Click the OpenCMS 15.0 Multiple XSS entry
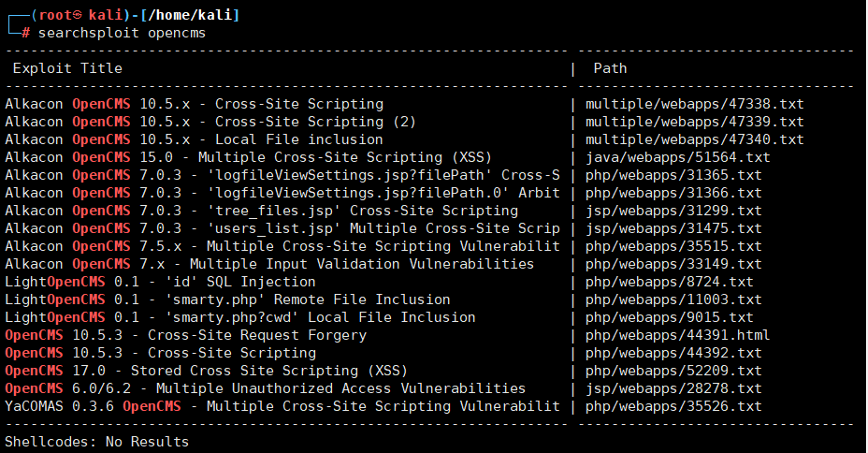The height and width of the screenshot is (453, 868). click(248, 157)
